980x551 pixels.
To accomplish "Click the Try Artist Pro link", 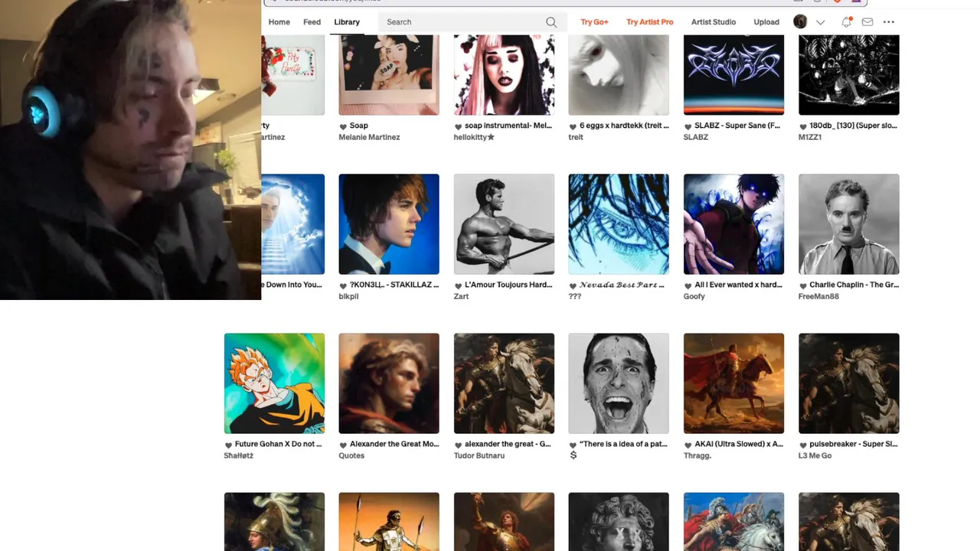I will pyautogui.click(x=650, y=22).
